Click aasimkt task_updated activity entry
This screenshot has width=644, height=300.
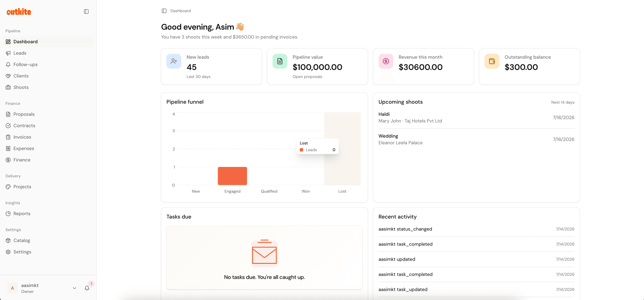pos(476,289)
